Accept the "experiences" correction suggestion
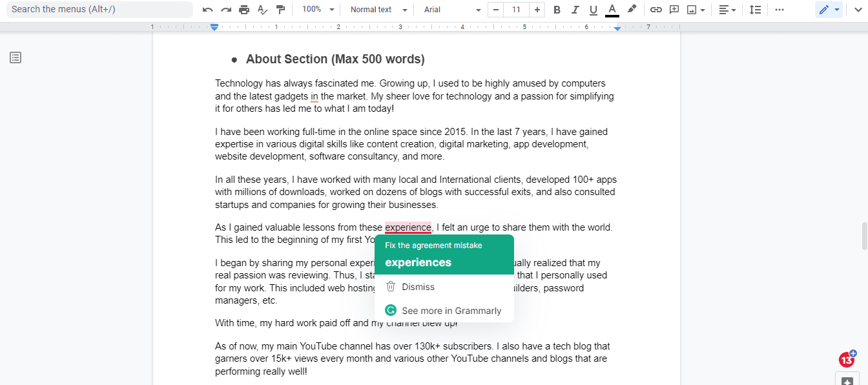 (418, 262)
